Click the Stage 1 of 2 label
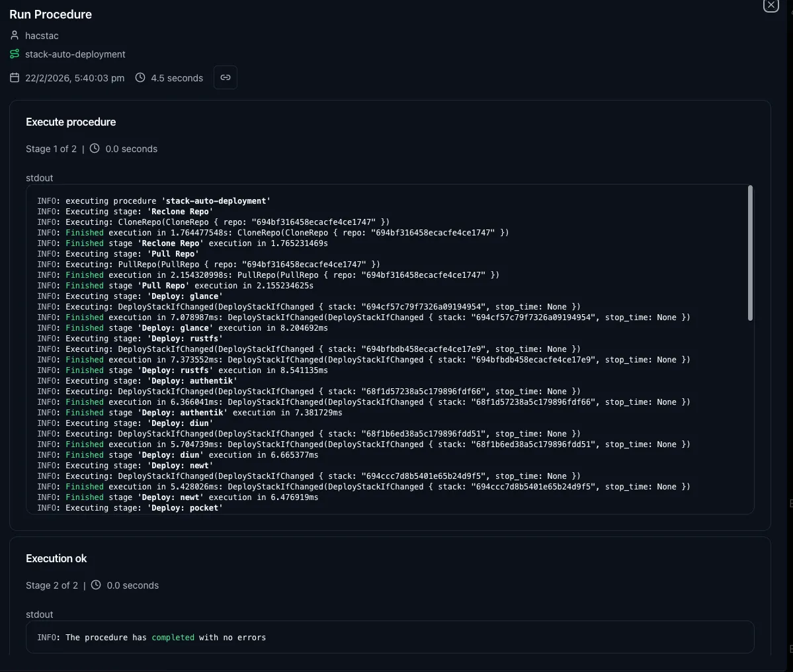 pyautogui.click(x=51, y=149)
